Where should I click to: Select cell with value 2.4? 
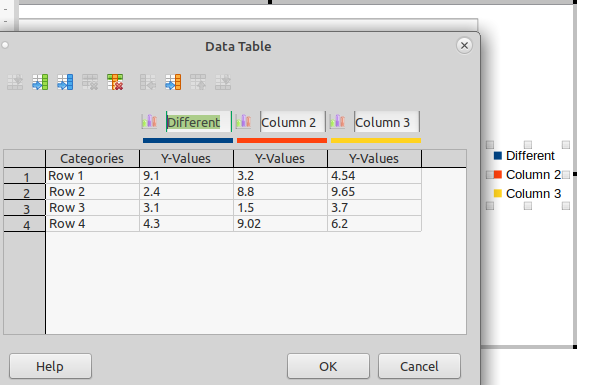point(187,192)
